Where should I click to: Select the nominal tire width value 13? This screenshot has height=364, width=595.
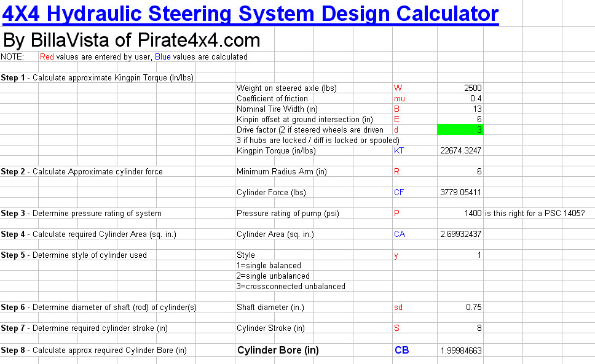coord(460,109)
